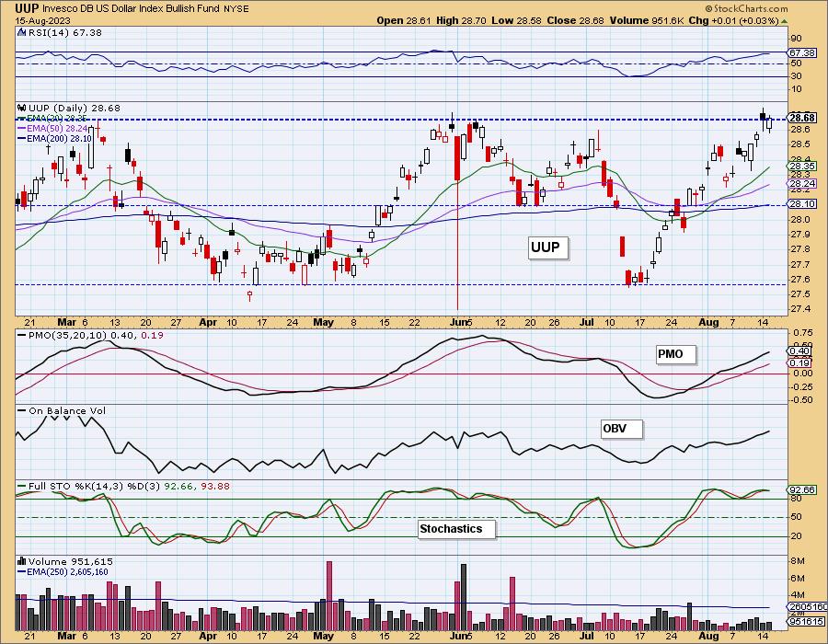Click the Apr label on the bottom volume axis
The image size is (828, 644).
click(208, 636)
